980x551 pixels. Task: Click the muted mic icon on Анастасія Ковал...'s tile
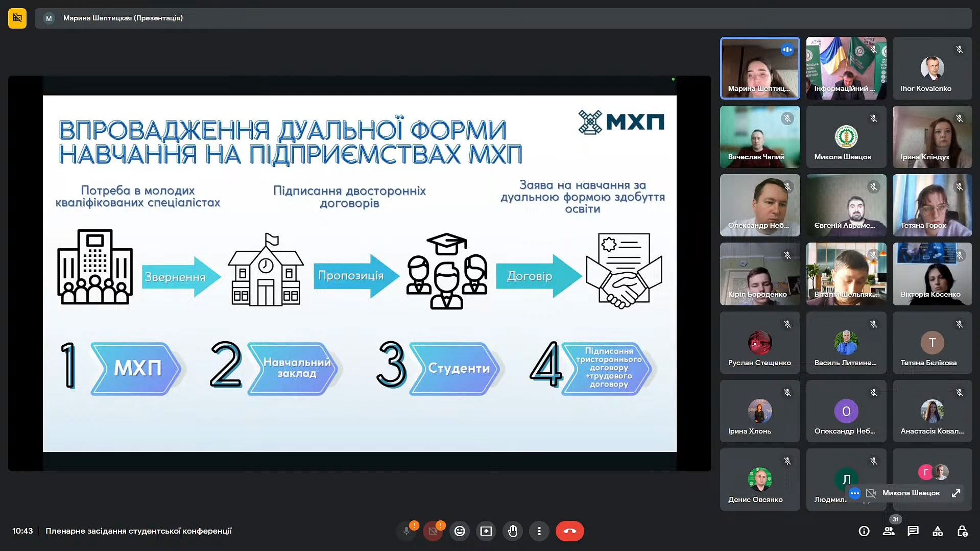coord(960,393)
